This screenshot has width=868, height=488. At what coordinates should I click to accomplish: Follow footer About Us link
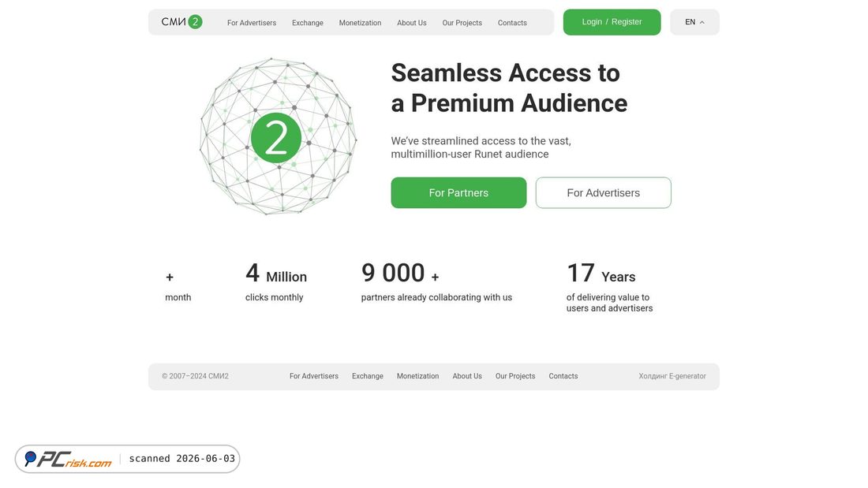tap(466, 376)
